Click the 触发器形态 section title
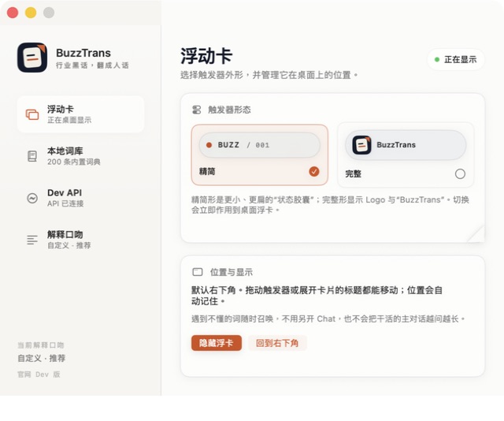The height and width of the screenshot is (421, 504). (229, 110)
